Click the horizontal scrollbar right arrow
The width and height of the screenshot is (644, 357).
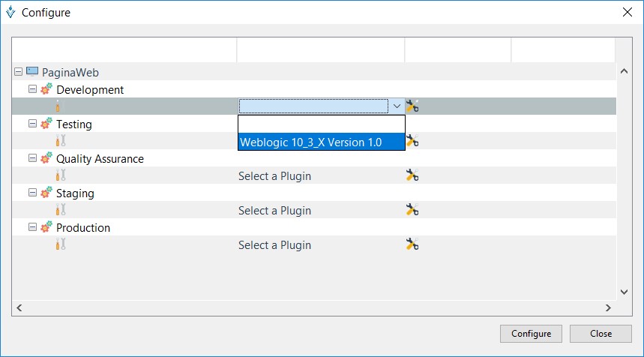coord(608,307)
